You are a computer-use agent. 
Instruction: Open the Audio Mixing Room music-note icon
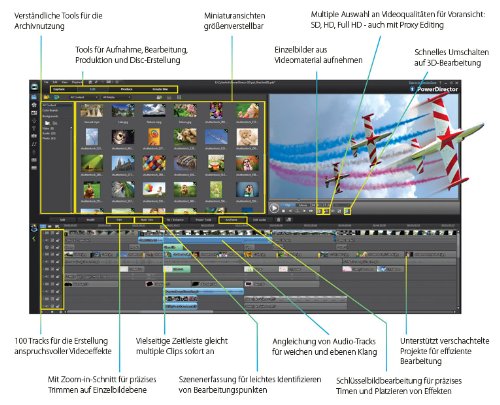(x=34, y=144)
